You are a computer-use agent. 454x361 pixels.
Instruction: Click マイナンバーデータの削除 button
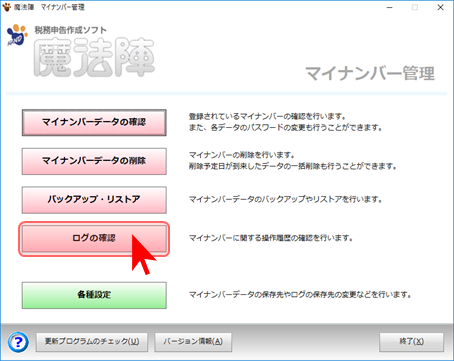tap(94, 161)
